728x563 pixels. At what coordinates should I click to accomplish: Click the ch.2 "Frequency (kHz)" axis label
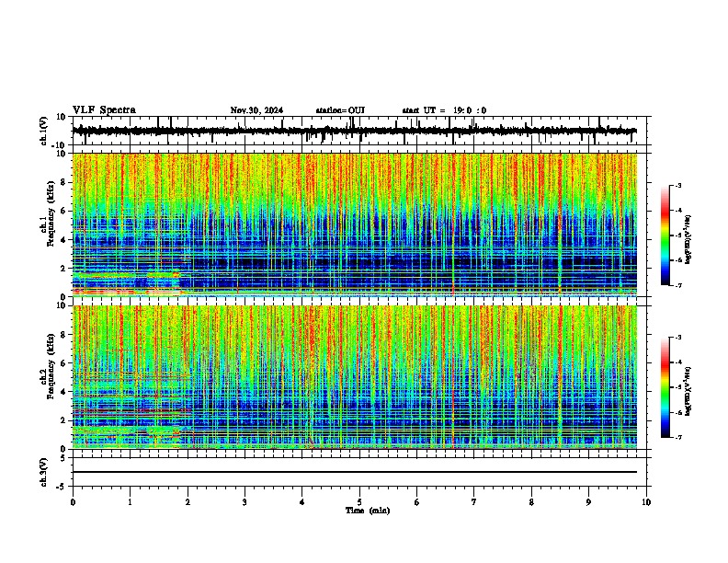tap(51, 366)
